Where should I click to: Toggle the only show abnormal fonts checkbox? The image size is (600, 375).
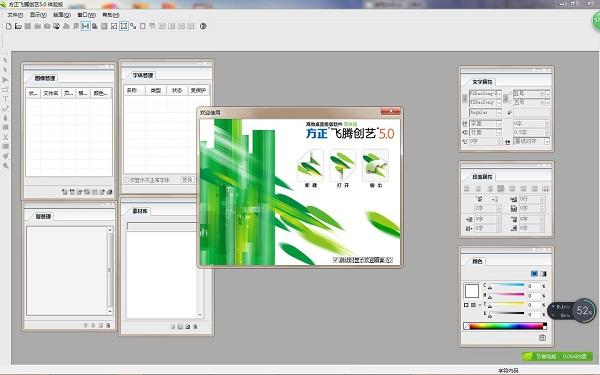point(126,179)
